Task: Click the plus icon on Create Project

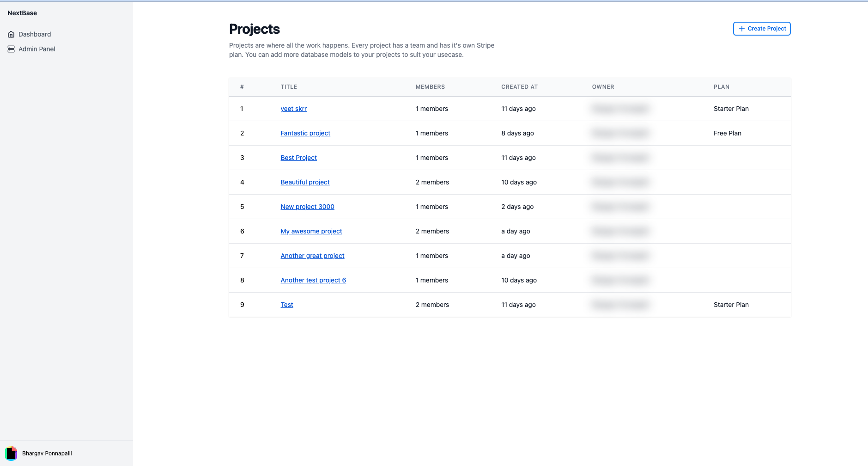Action: (741, 29)
